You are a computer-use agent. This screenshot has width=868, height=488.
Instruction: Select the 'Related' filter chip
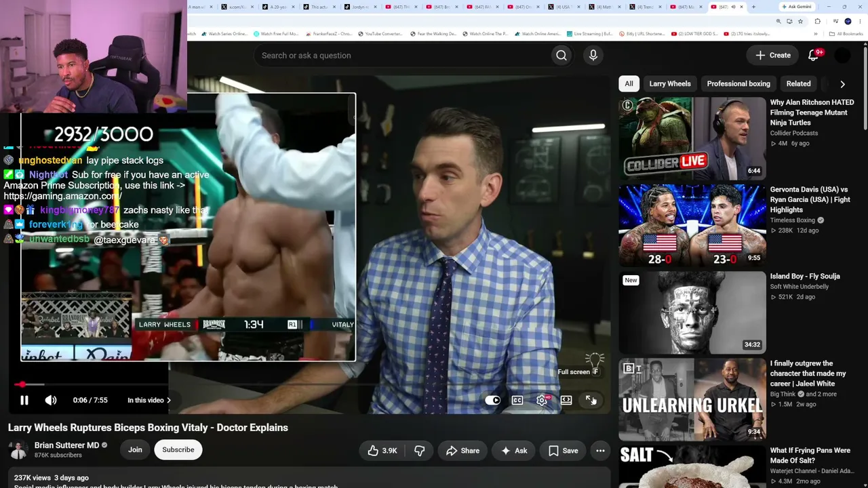click(798, 84)
